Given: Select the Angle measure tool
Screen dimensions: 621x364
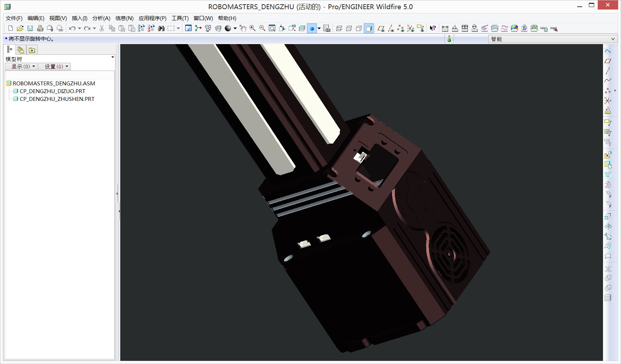Looking at the screenshot, I should coord(455,28).
